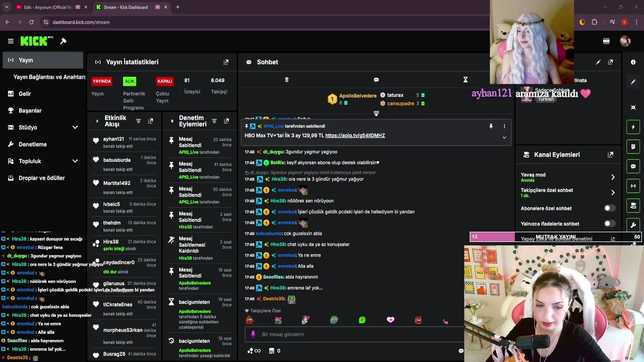Click the pushpin icon next to KICK logo
This screenshot has height=362, width=644.
click(63, 41)
